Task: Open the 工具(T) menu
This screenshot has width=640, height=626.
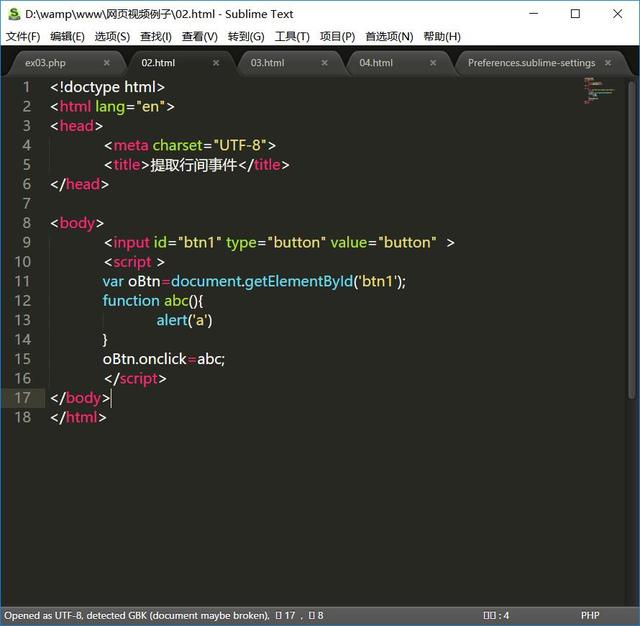Action: (292, 37)
